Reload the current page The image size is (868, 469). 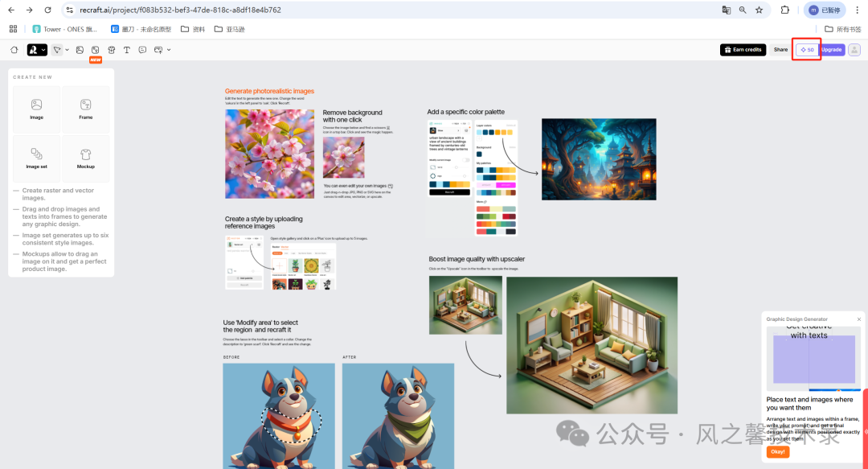tap(47, 10)
